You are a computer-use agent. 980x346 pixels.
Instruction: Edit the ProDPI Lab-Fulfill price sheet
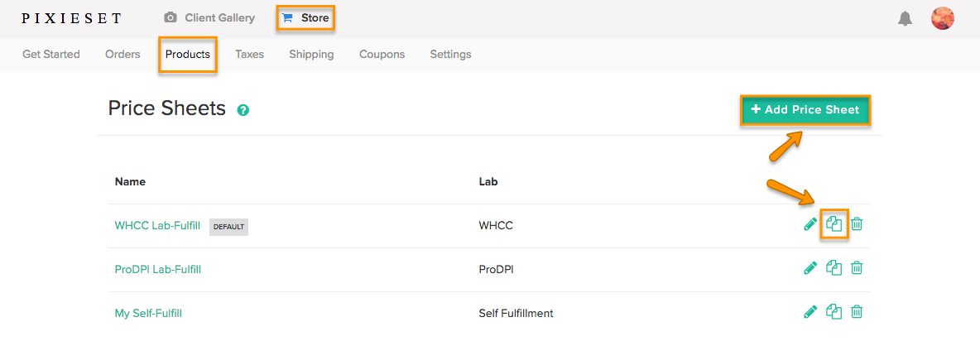pos(810,268)
